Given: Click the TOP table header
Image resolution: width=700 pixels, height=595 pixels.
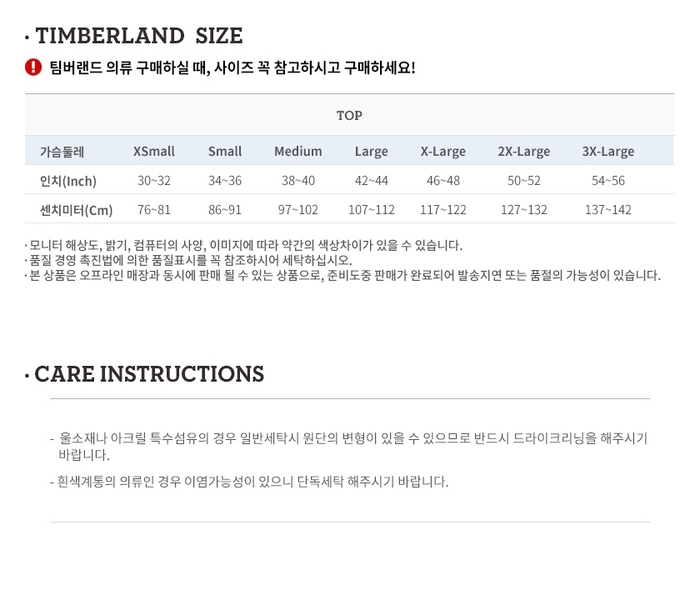Looking at the screenshot, I should click(349, 115).
